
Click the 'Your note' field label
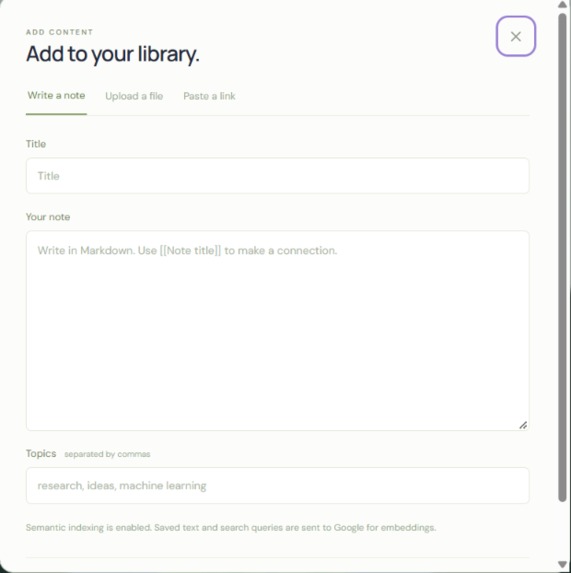48,217
